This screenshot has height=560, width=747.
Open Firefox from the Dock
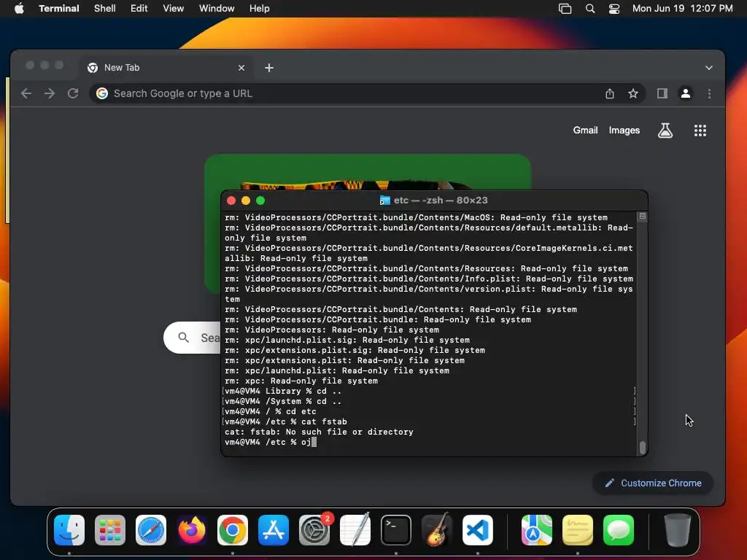click(192, 530)
